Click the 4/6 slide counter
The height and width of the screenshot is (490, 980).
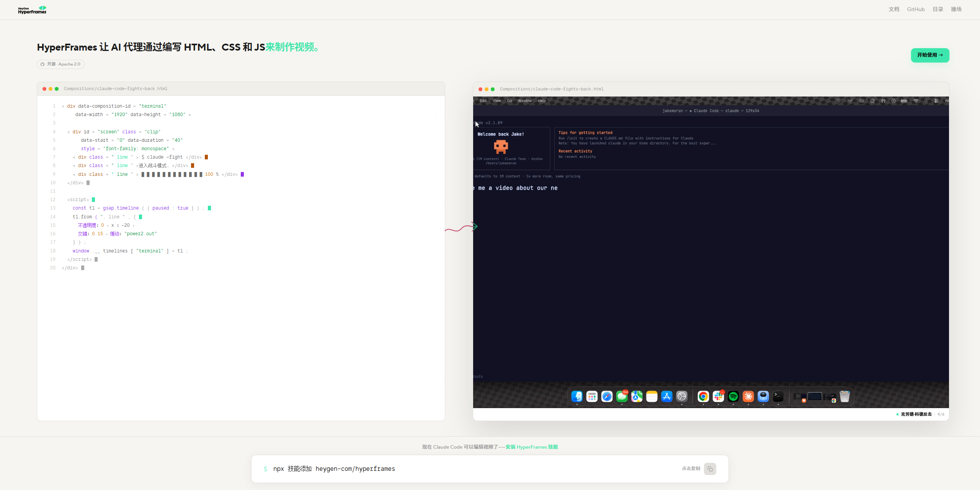tap(941, 414)
